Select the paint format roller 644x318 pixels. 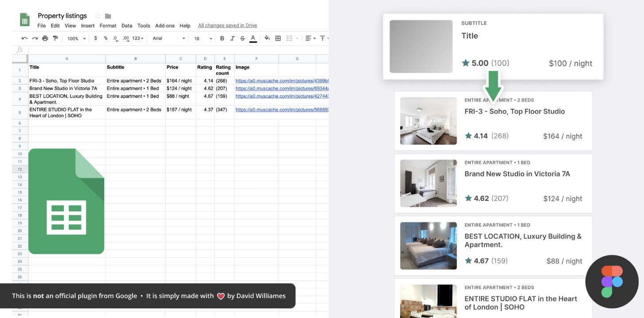click(x=55, y=38)
